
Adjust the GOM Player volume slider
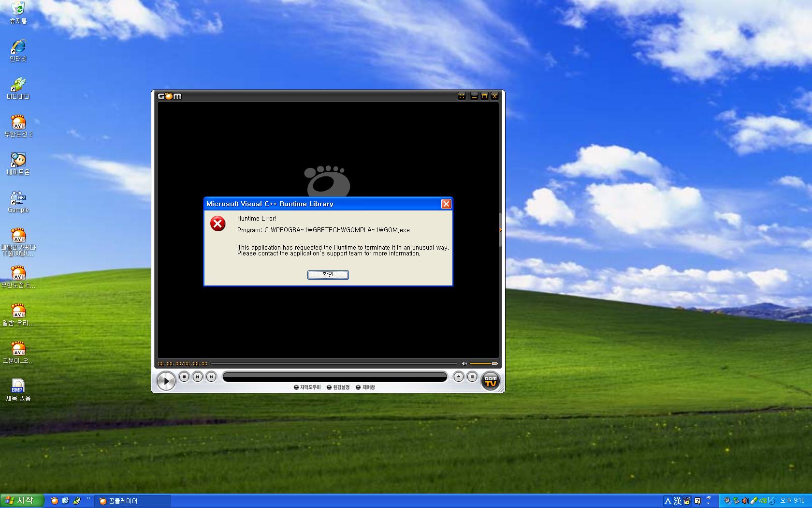coord(484,363)
